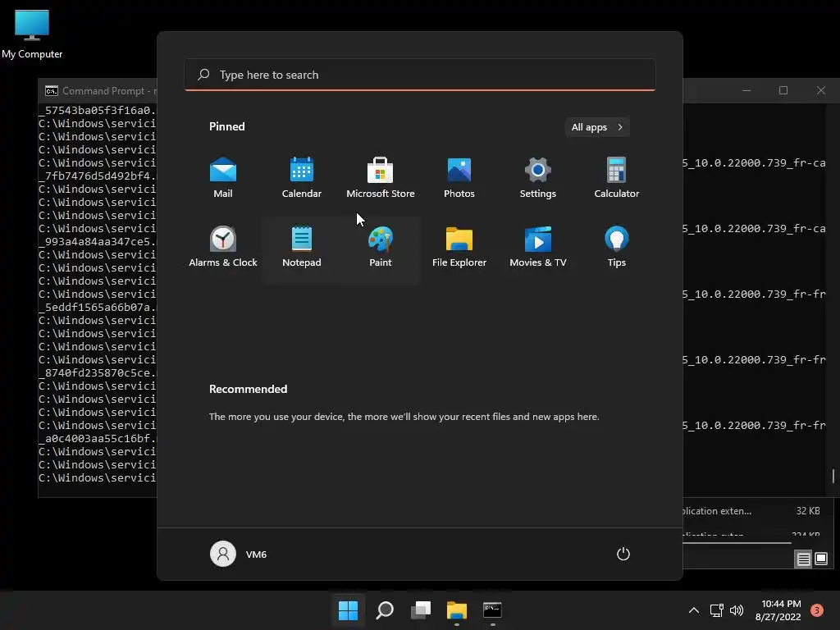Select the My Computer desktop icon
The image size is (840, 630).
pyautogui.click(x=32, y=34)
